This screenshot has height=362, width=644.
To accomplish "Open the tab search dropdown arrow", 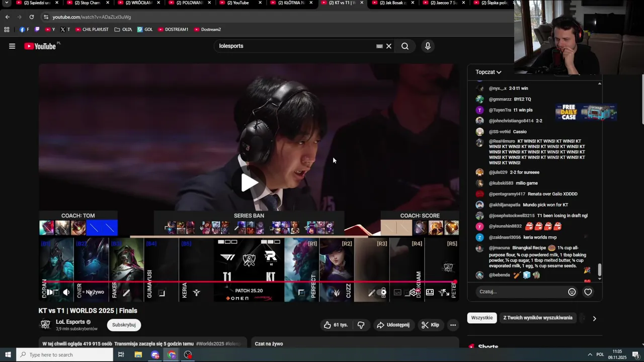I will pyautogui.click(x=7, y=3).
